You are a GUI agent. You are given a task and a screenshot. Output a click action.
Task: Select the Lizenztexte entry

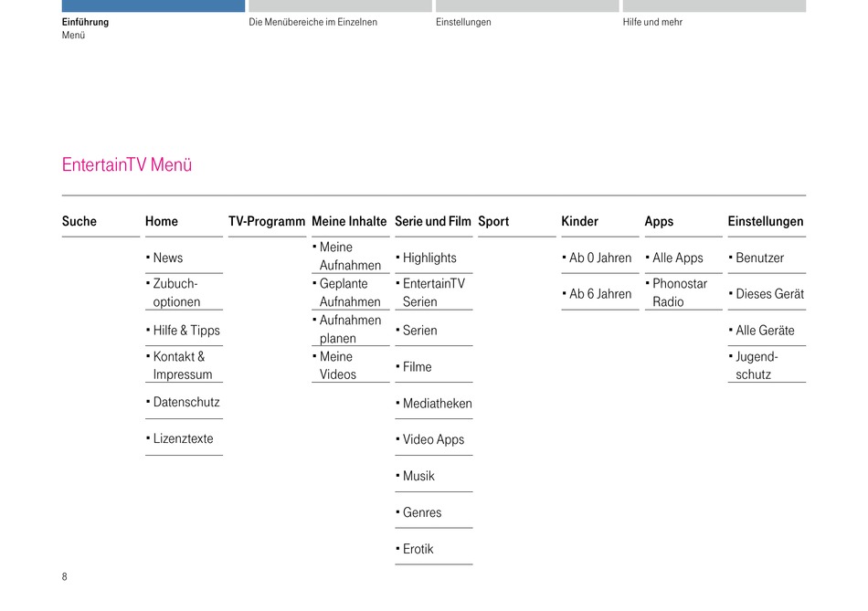183,439
